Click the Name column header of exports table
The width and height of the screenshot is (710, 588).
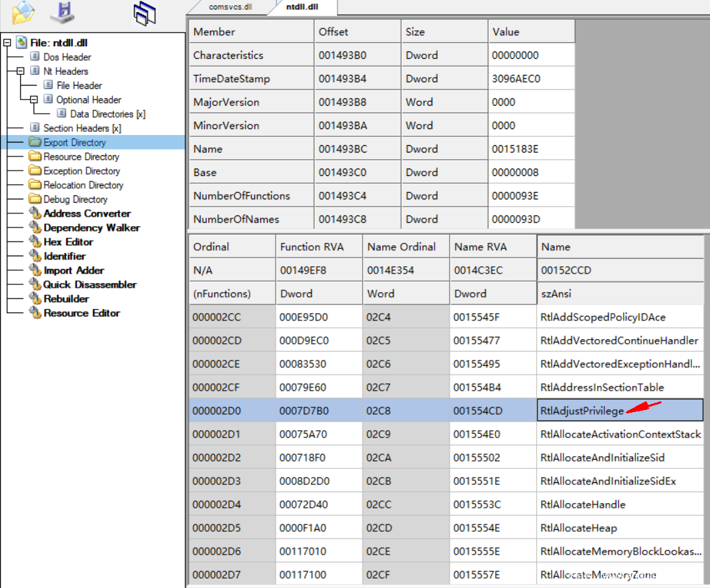[620, 247]
